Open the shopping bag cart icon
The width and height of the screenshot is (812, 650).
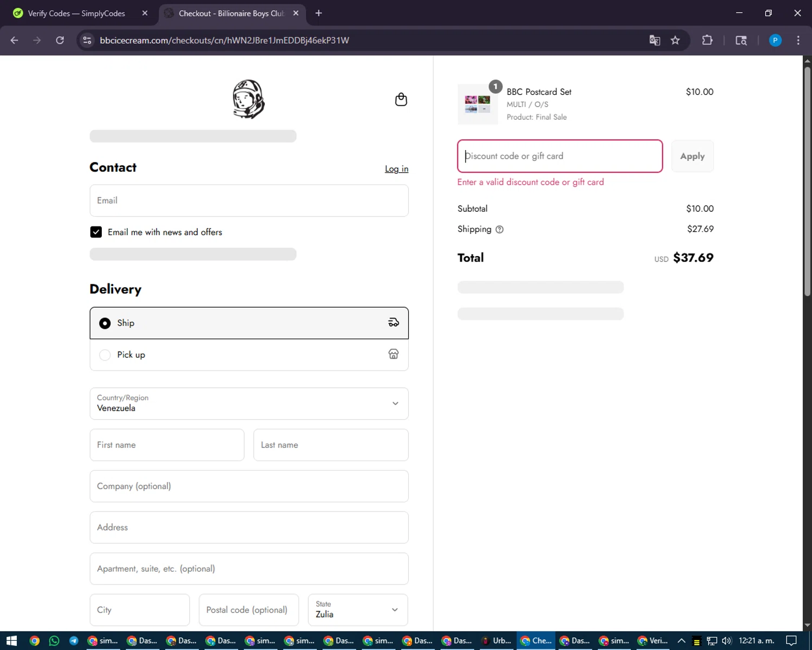tap(401, 99)
